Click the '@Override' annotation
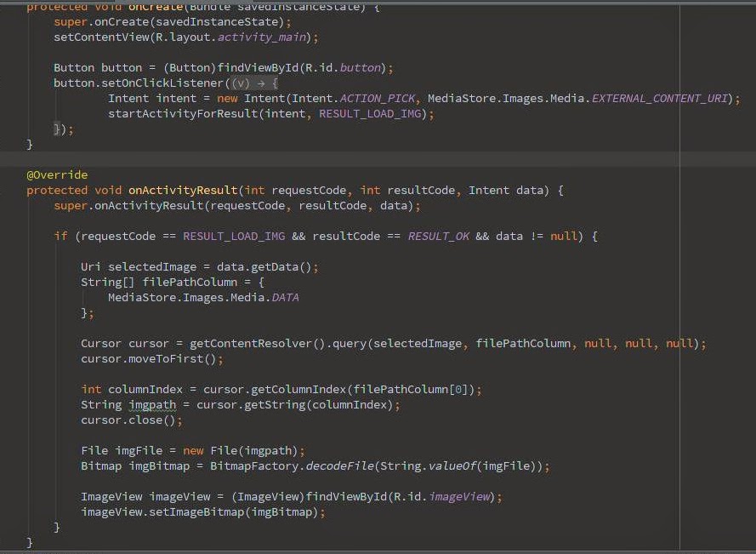The height and width of the screenshot is (554, 756). [57, 174]
